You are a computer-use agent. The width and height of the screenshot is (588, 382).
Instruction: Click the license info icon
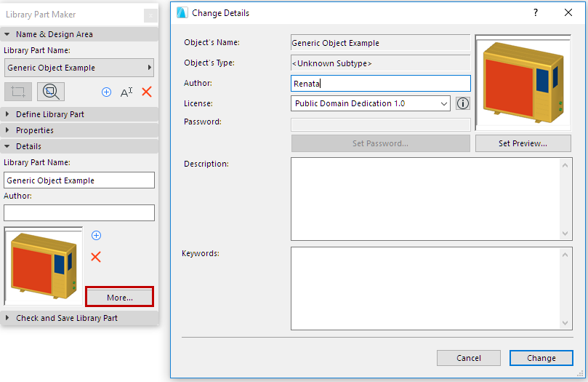463,103
